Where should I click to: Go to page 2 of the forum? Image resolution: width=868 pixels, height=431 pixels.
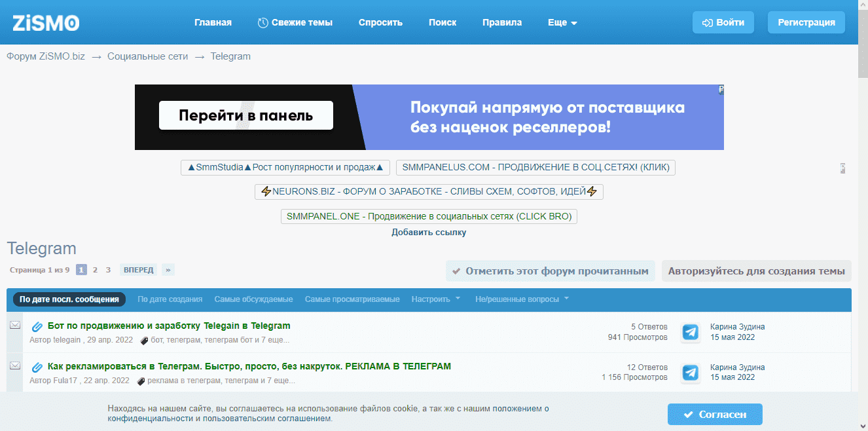tap(95, 269)
